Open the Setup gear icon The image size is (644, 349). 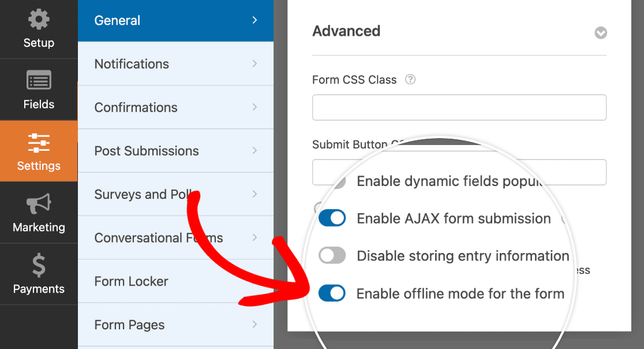(39, 20)
